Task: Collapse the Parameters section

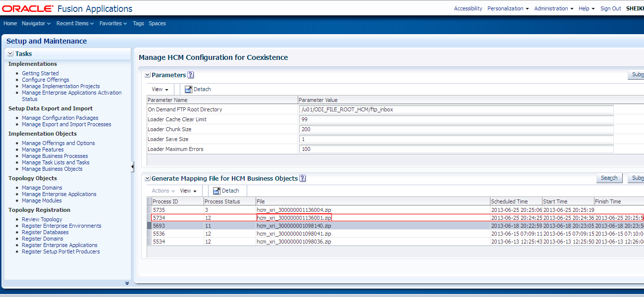Action: click(147, 75)
